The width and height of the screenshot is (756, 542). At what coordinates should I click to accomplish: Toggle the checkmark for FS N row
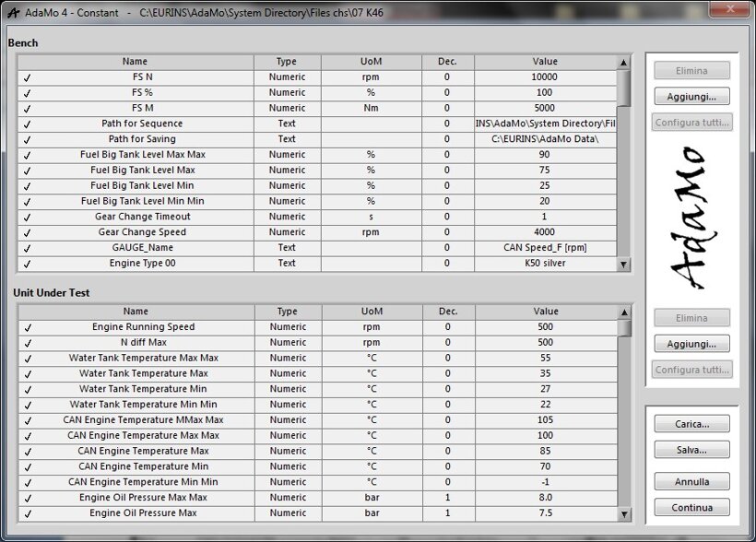coord(28,77)
